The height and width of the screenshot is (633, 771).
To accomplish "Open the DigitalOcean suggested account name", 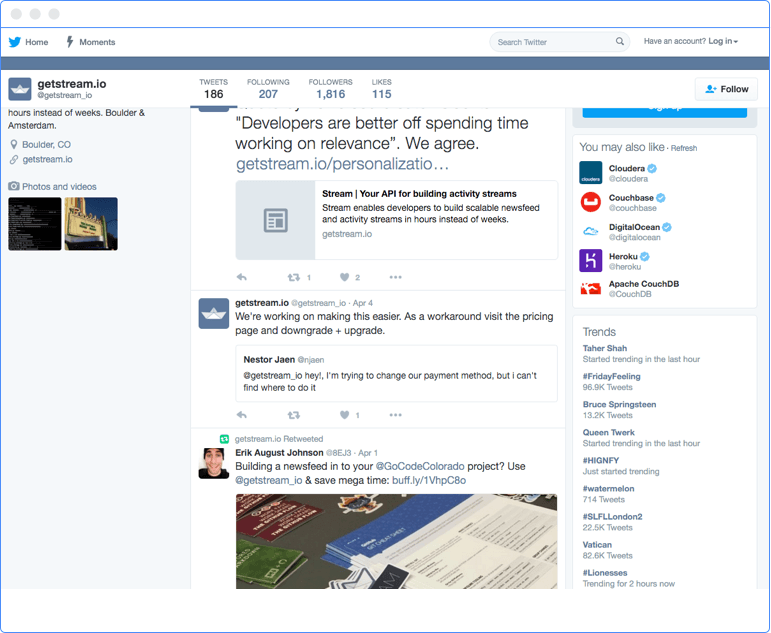I will click(x=634, y=227).
